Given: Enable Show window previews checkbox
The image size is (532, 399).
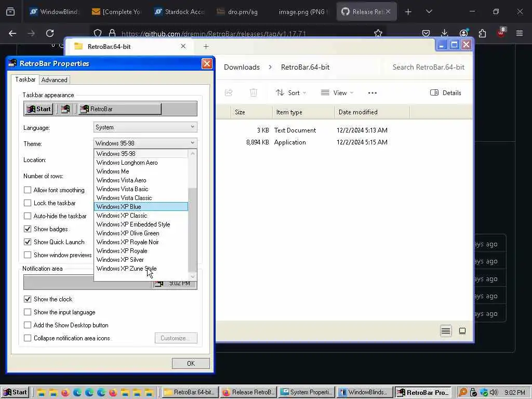Looking at the screenshot, I should tap(28, 255).
